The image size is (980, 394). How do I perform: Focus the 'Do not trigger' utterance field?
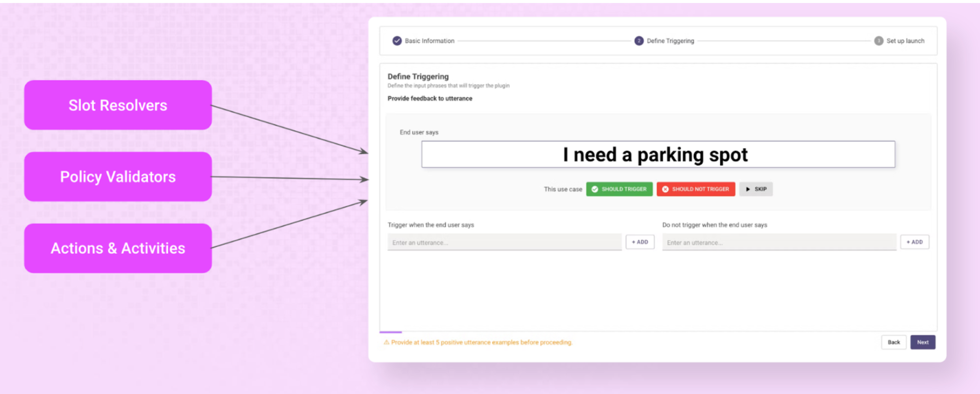pyautogui.click(x=779, y=243)
